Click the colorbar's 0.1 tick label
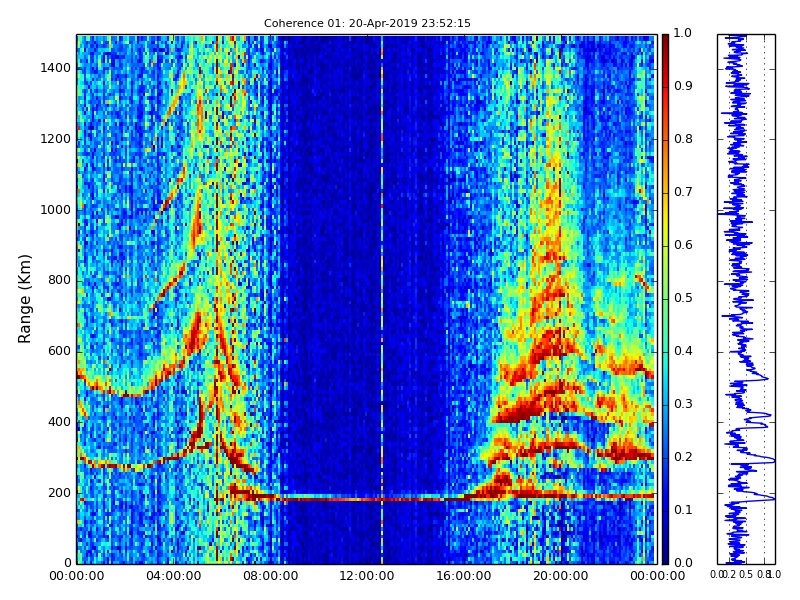The image size is (800, 600). pyautogui.click(x=683, y=510)
